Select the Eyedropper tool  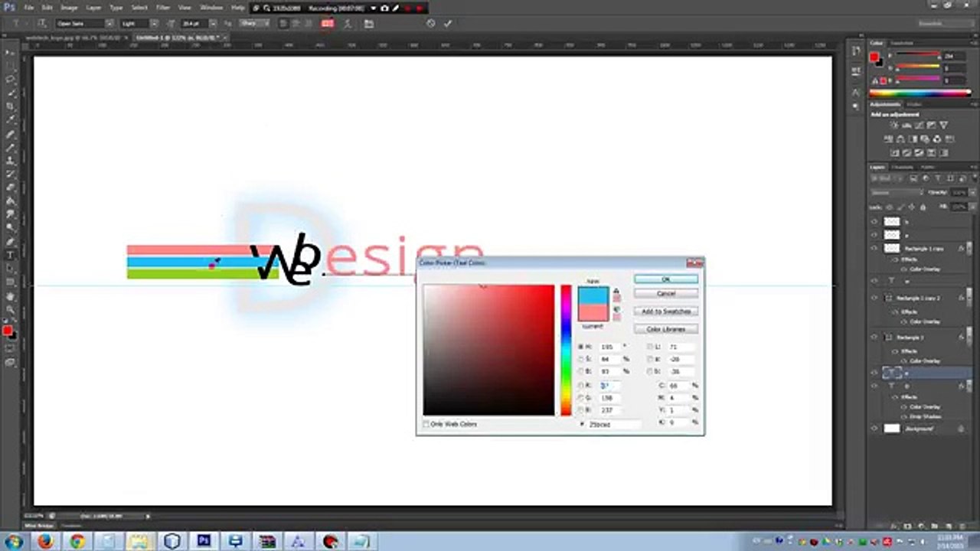pos(11,119)
